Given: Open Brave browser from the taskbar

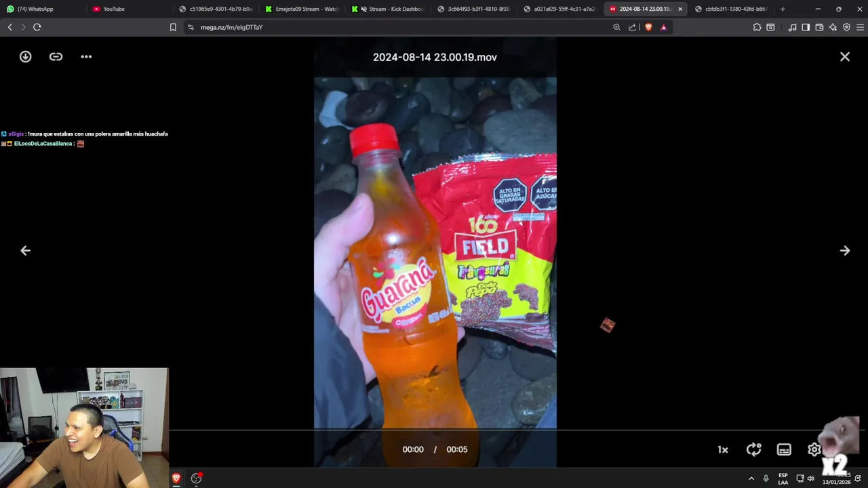Looking at the screenshot, I should tap(176, 479).
